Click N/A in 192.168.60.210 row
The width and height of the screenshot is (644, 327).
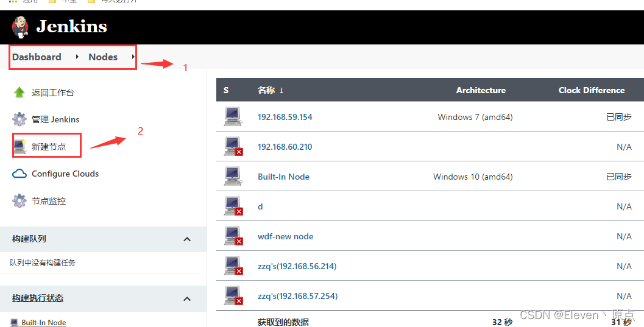pos(624,147)
